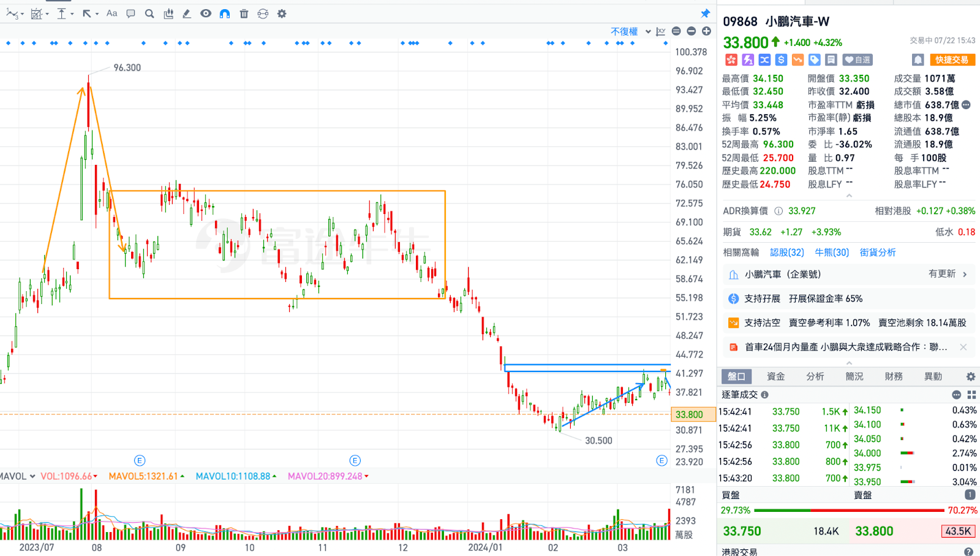Screen dimensions: 980x556
Task: Open the 逐筆成交 more options icon
Action: [957, 395]
